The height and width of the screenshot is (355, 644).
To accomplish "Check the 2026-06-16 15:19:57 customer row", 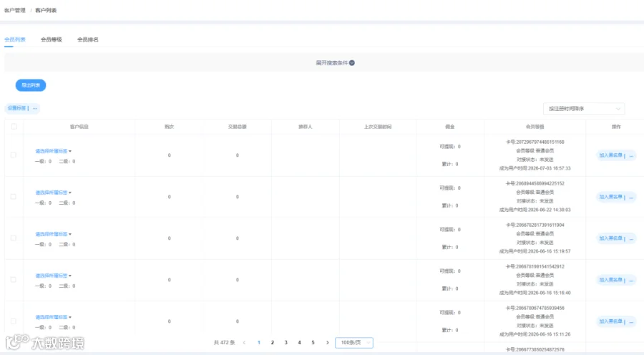I will click(14, 238).
